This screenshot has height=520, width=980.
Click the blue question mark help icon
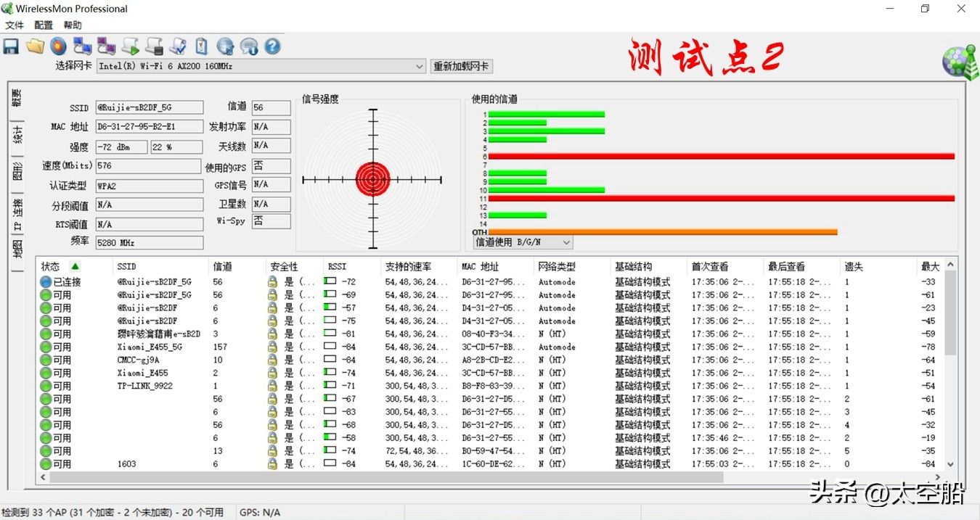(272, 47)
